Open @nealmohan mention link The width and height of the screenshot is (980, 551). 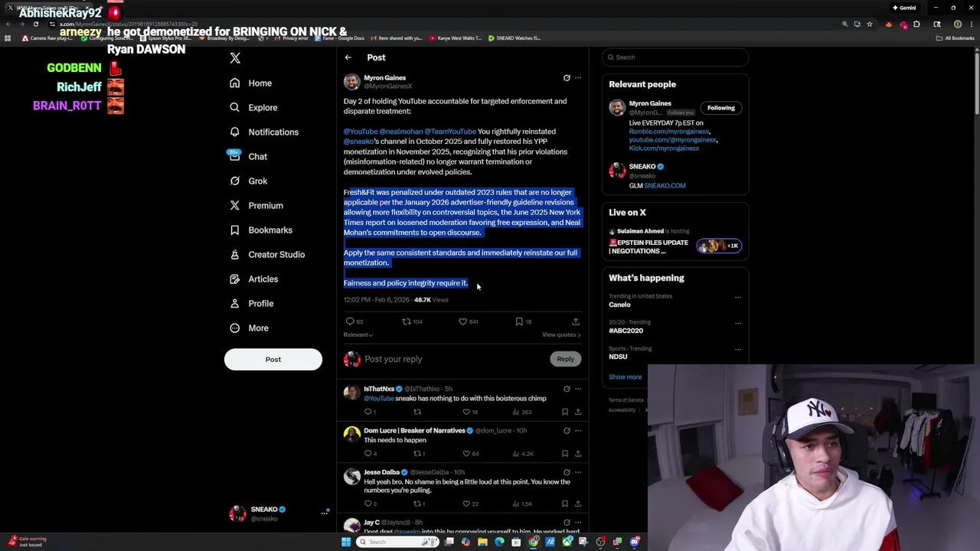(401, 132)
